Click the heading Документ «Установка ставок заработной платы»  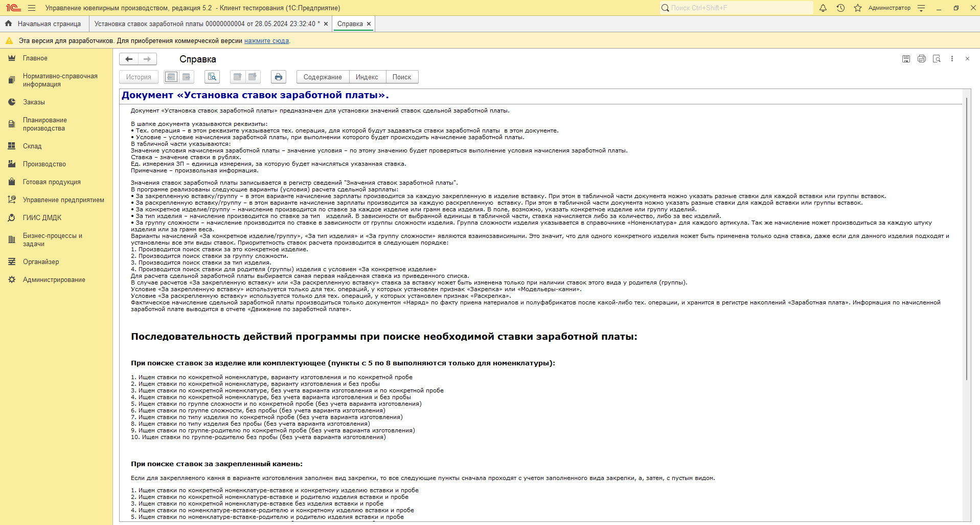tap(255, 95)
